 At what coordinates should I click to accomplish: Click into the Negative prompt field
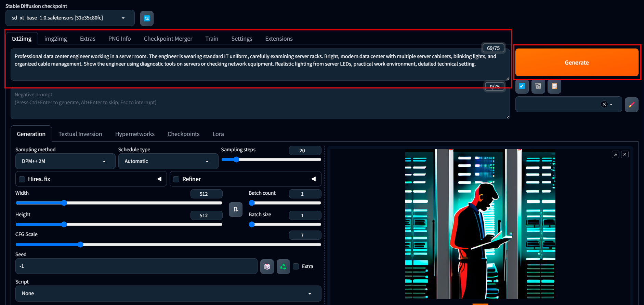tap(260, 106)
